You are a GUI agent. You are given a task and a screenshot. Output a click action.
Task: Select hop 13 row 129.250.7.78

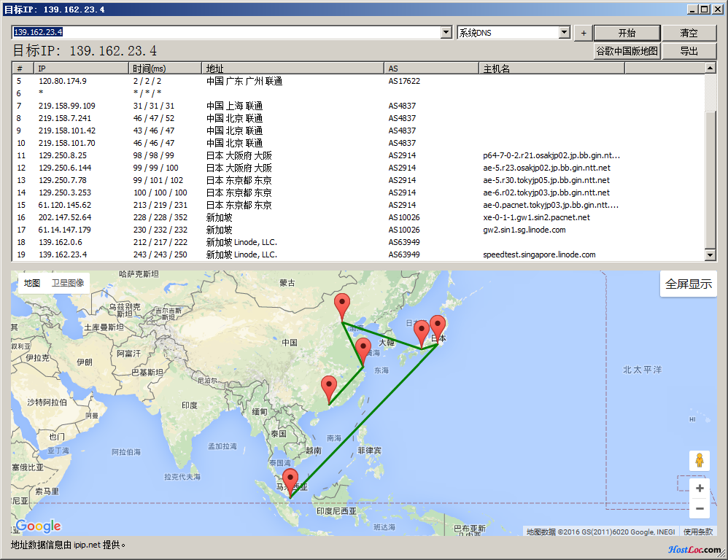pos(357,180)
